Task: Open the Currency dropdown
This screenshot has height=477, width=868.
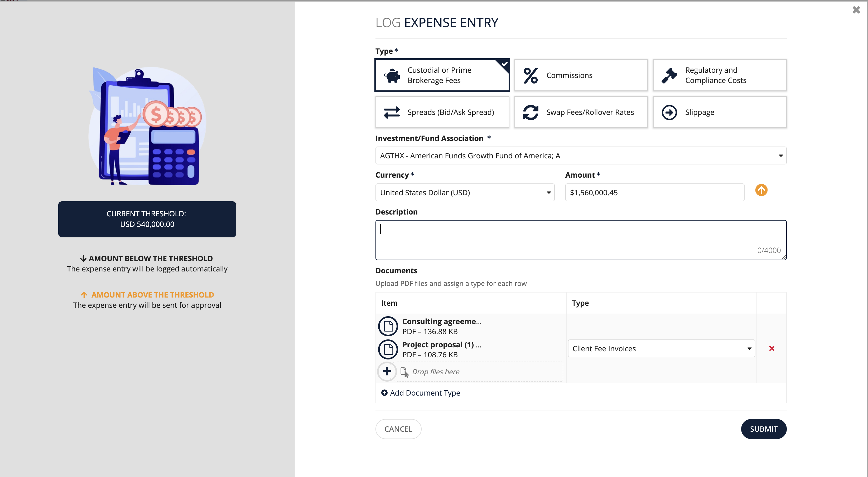Action: pyautogui.click(x=465, y=192)
